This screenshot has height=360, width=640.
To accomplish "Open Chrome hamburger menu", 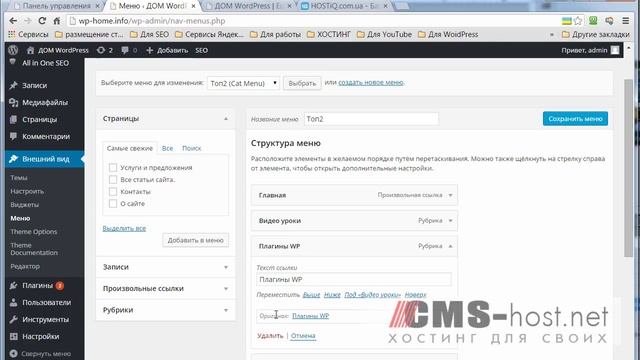I will coord(625,21).
